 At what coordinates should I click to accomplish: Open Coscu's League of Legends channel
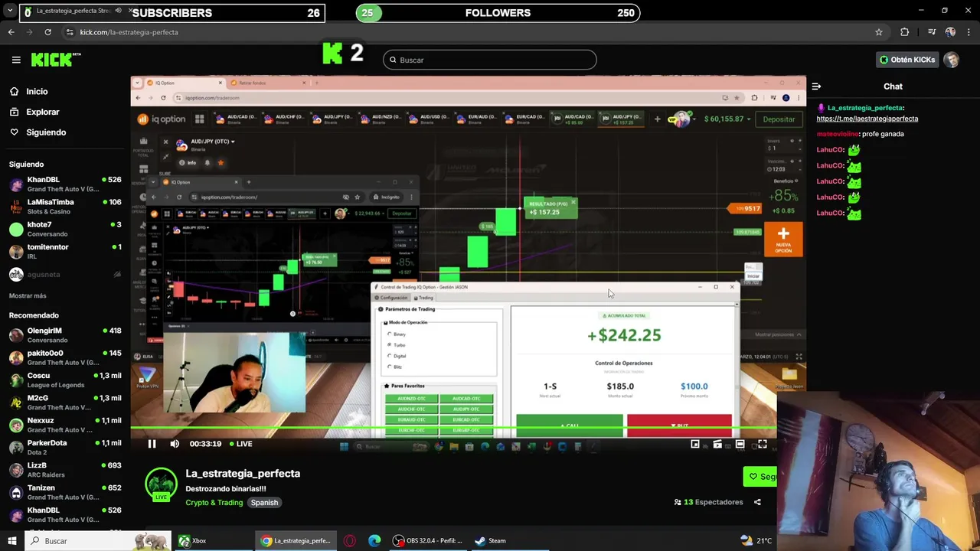point(64,380)
